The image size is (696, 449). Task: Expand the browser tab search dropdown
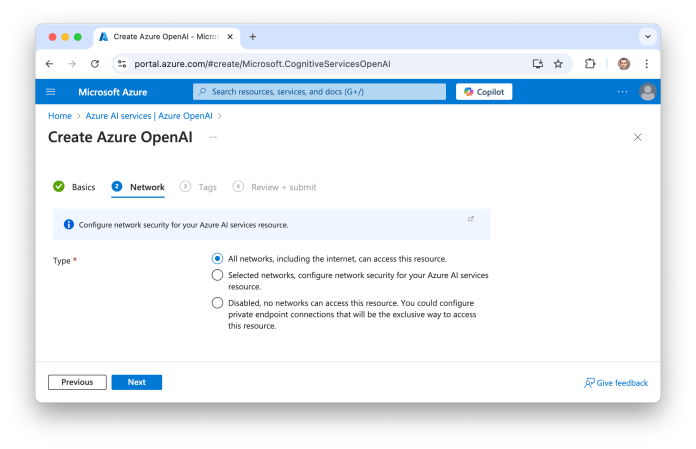[647, 36]
